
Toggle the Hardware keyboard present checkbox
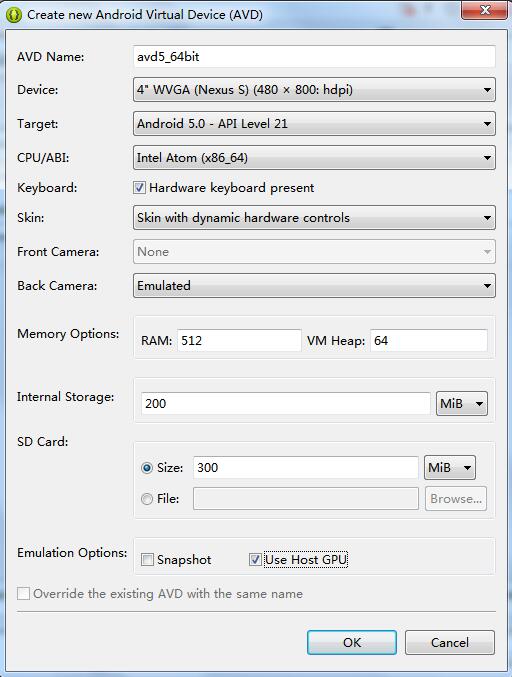click(x=139, y=188)
